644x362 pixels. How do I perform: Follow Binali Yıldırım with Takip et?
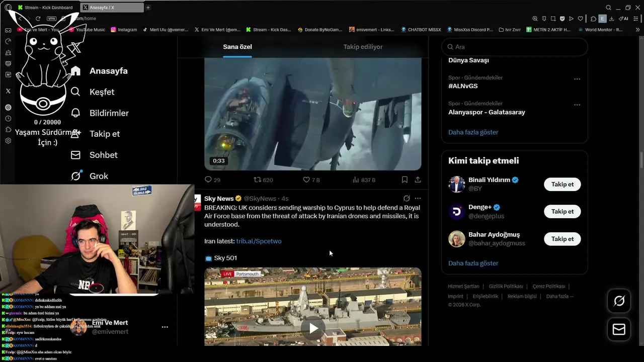[562, 185]
